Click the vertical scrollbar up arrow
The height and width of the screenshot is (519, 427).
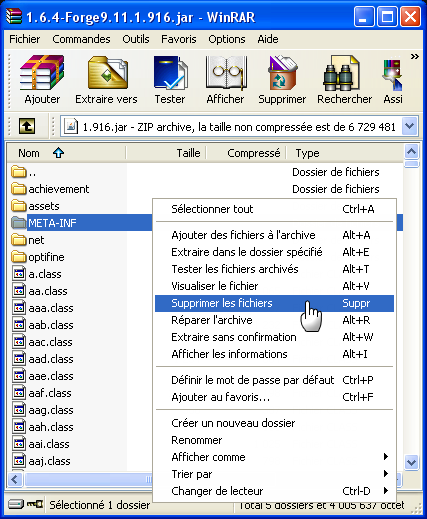coord(411,152)
